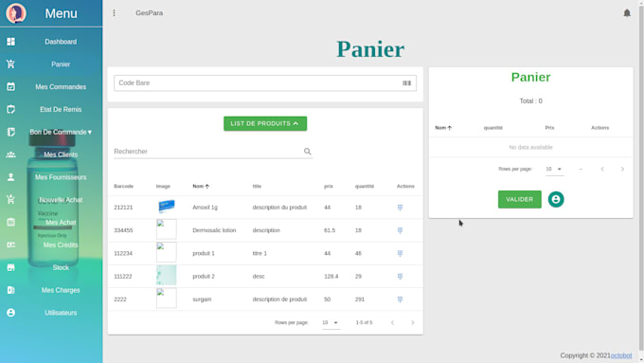Click the Mes Crédits card icon
The image size is (644, 363).
pos(11,245)
